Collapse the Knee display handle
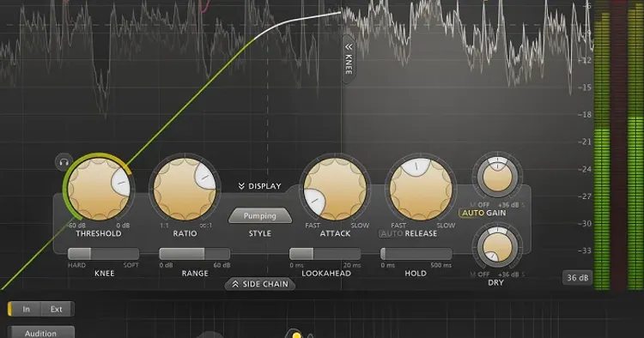The image size is (644, 338). click(349, 58)
